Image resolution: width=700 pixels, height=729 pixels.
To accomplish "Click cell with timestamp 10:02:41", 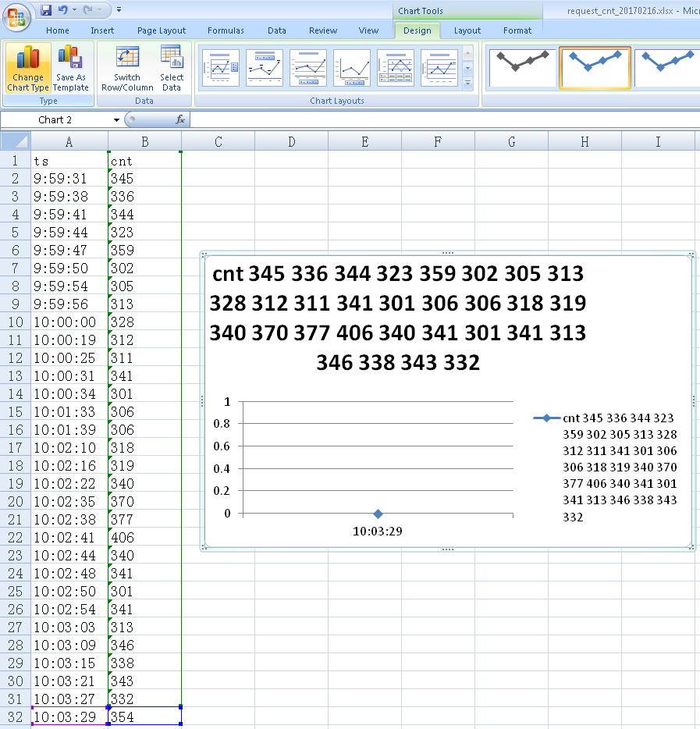I will point(69,538).
